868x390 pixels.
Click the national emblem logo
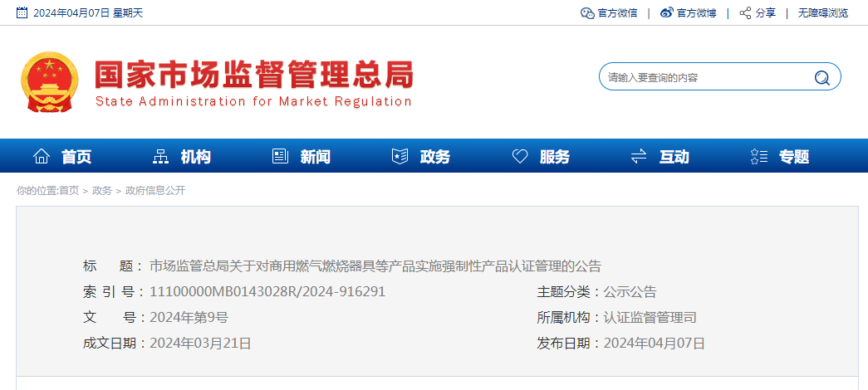(49, 82)
